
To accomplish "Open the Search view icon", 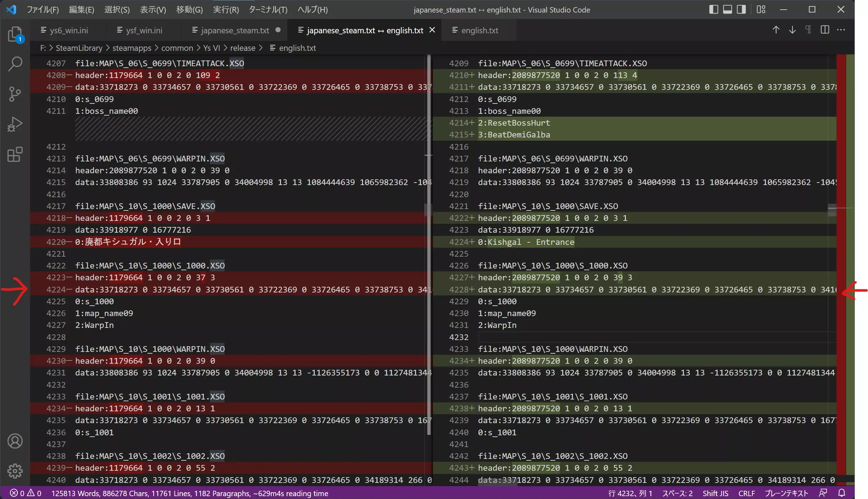I will [15, 64].
